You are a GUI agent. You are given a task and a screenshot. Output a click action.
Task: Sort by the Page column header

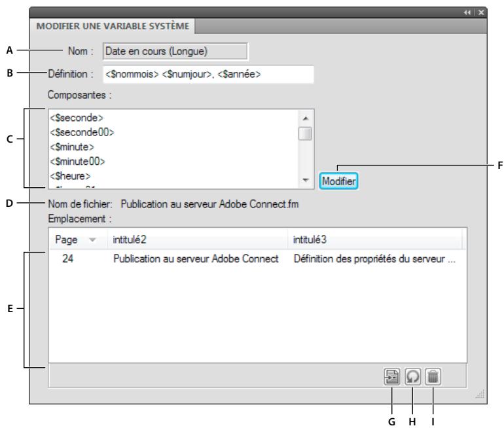(x=78, y=240)
